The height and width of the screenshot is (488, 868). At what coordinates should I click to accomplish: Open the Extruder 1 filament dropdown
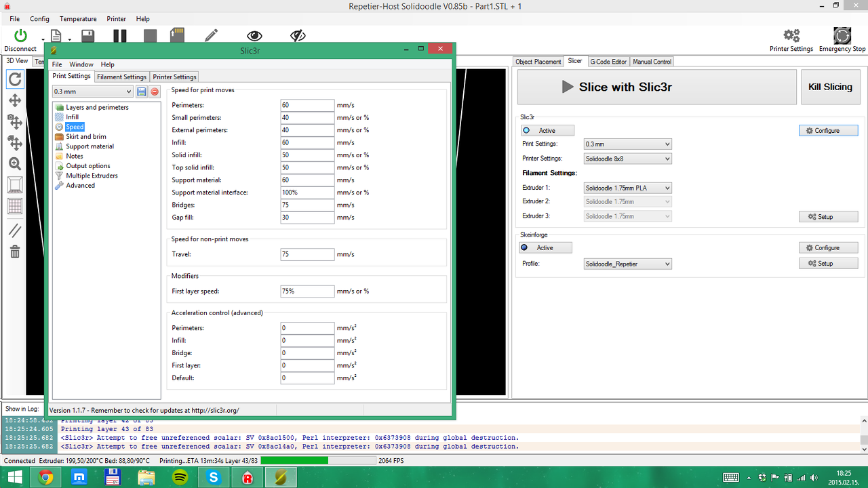click(627, 188)
